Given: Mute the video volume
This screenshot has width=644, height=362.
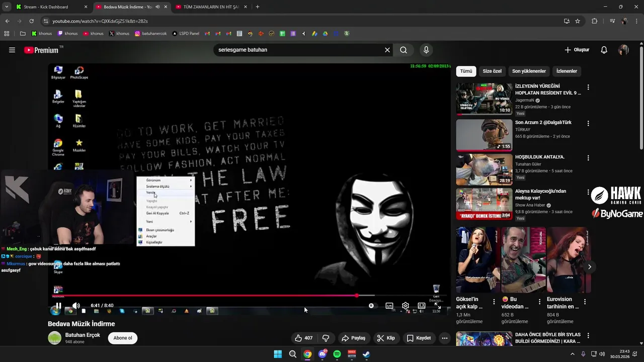Looking at the screenshot, I should point(76,305).
